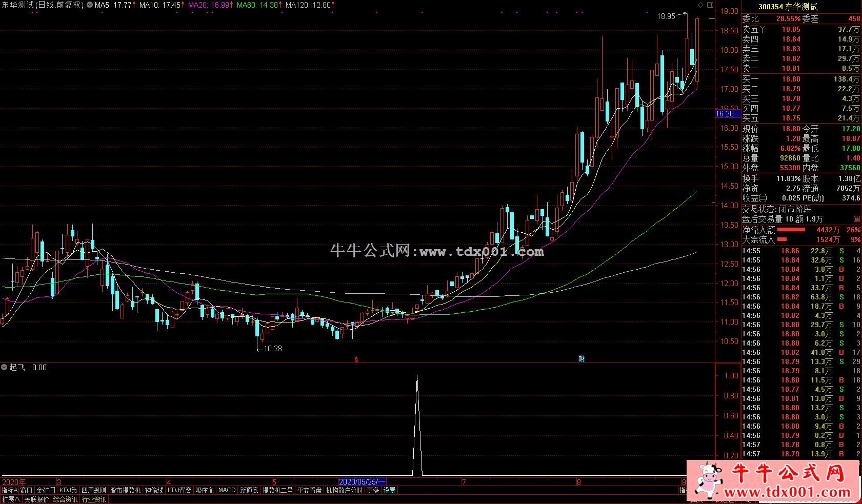
Task: Click the diamond icon above the price axis
Action: pyautogui.click(x=701, y=5)
